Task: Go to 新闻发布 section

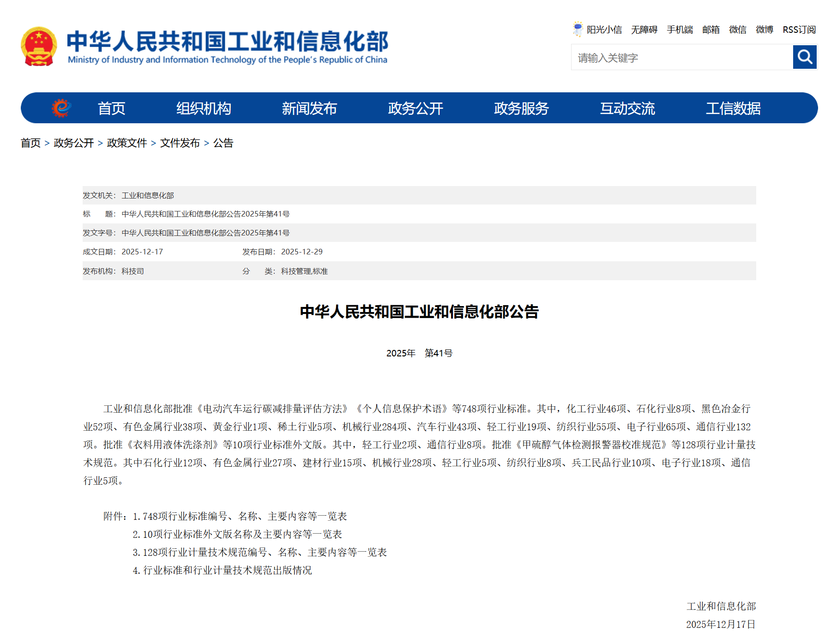Action: click(309, 108)
